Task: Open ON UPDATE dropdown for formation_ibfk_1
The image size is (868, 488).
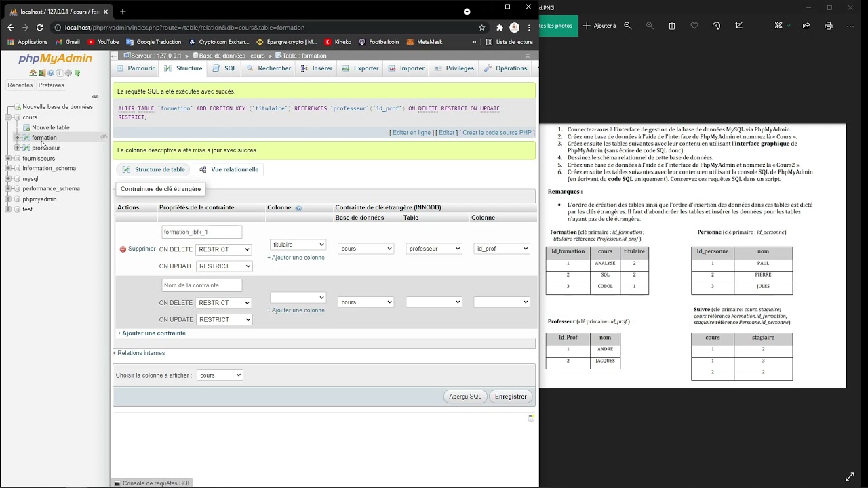Action: (x=224, y=266)
